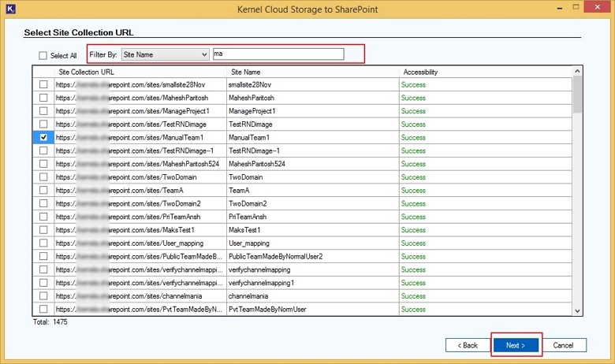The image size is (615, 364).
Task: Uncheck the ManualTeam1 site checkbox
Action: point(43,137)
